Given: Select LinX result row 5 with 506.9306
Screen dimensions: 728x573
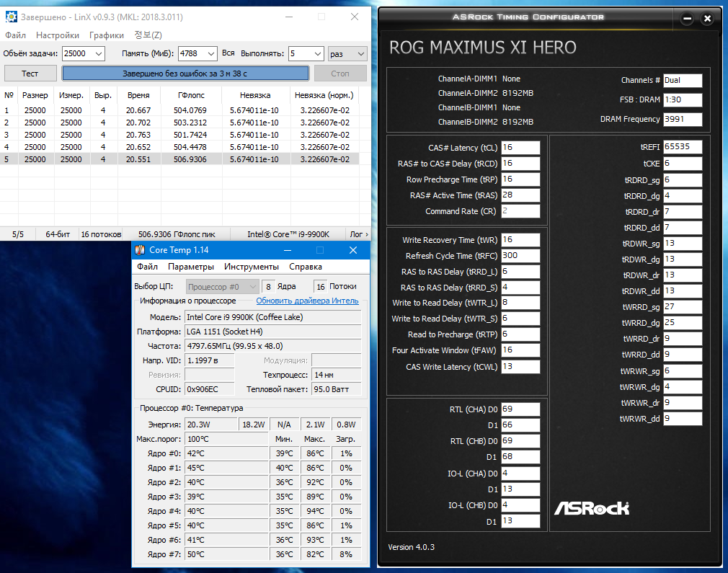Looking at the screenshot, I should coord(179,159).
